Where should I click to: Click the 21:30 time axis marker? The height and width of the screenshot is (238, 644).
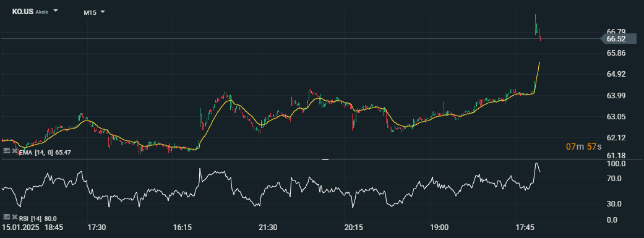(x=268, y=227)
